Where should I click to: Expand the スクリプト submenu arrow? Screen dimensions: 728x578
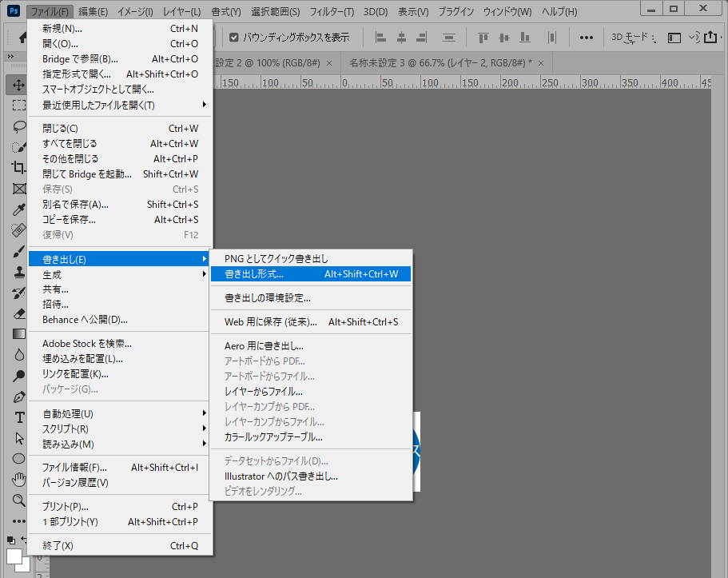205,429
